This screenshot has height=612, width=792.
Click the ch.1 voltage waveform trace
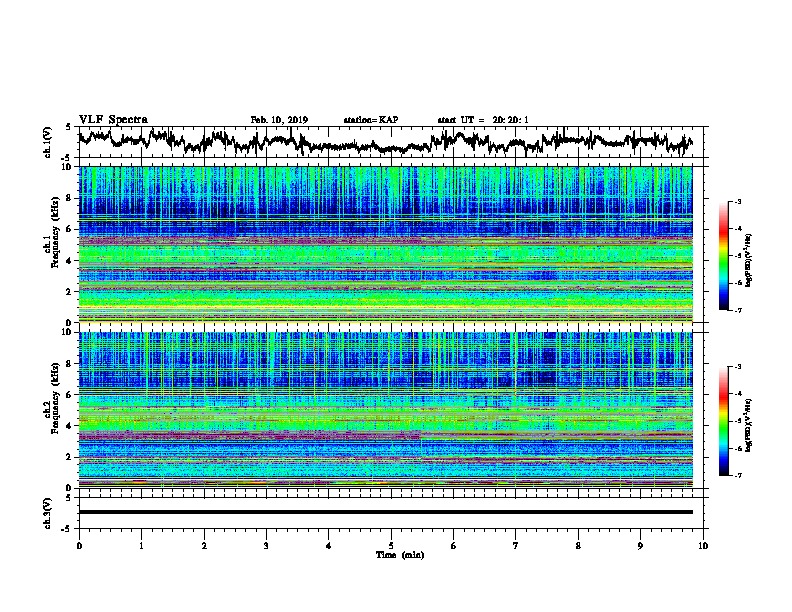385,142
